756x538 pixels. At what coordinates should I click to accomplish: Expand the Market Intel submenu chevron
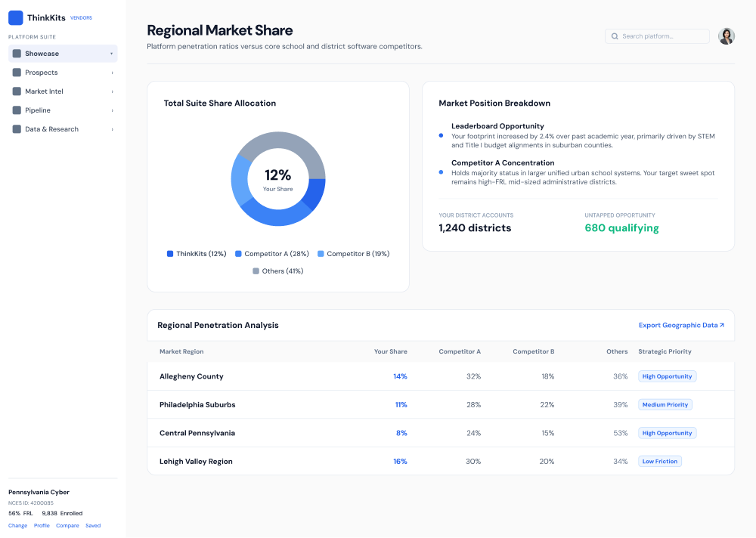coord(113,91)
